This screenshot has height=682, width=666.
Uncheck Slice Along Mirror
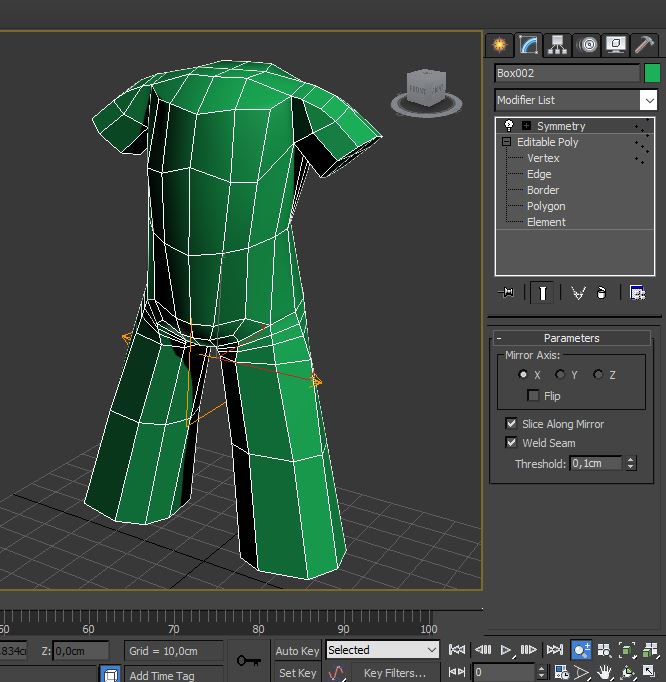pos(512,424)
